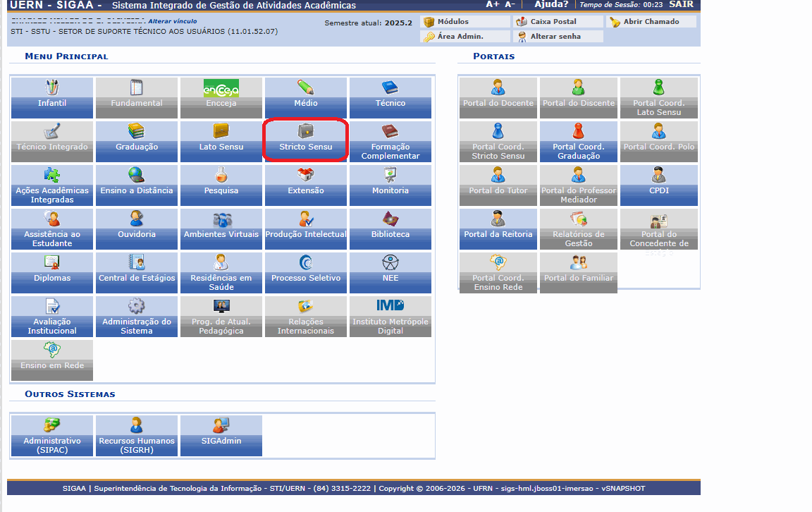Click the Alterar senha link
Screen dimensions: 812x512
[x=555, y=37]
